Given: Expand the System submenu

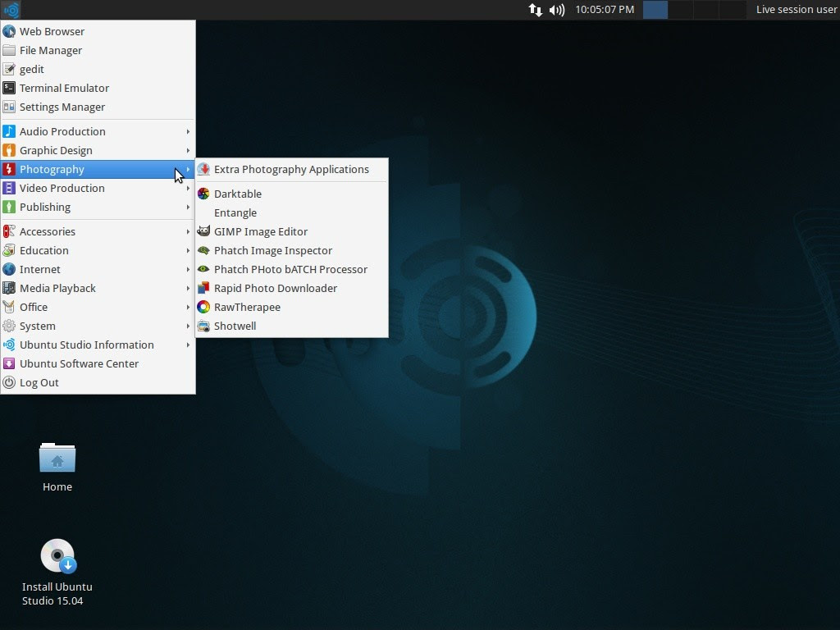Looking at the screenshot, I should tap(37, 326).
